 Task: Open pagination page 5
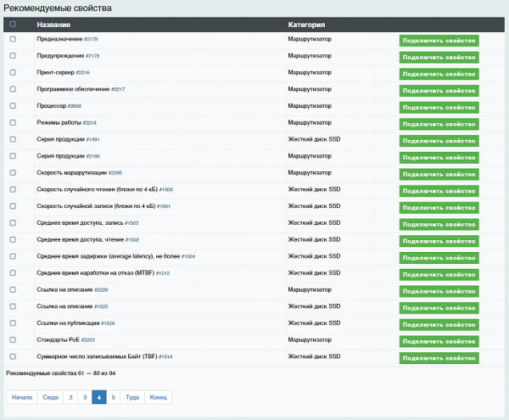click(113, 396)
